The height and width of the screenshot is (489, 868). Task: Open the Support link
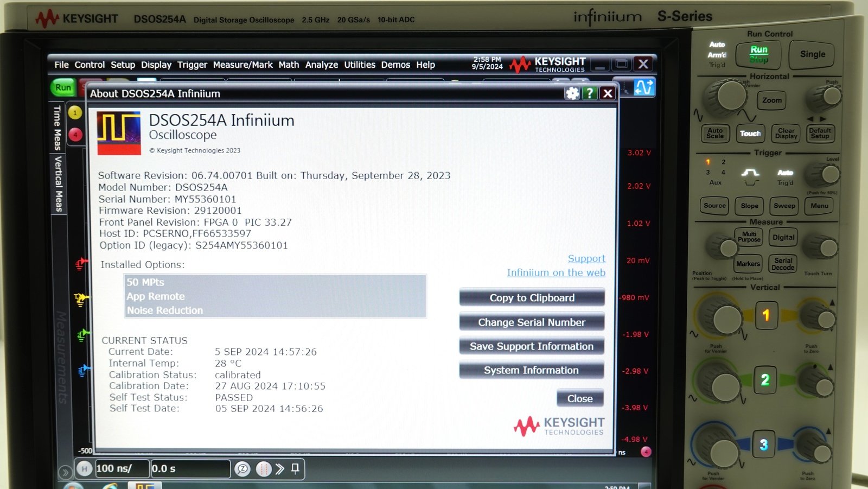pos(586,259)
